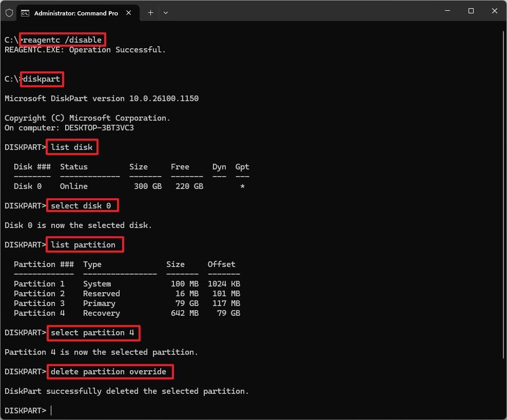Screen dimensions: 507x420
Task: Switch to the Administrator: Command Prompt tab
Action: pyautogui.click(x=76, y=13)
